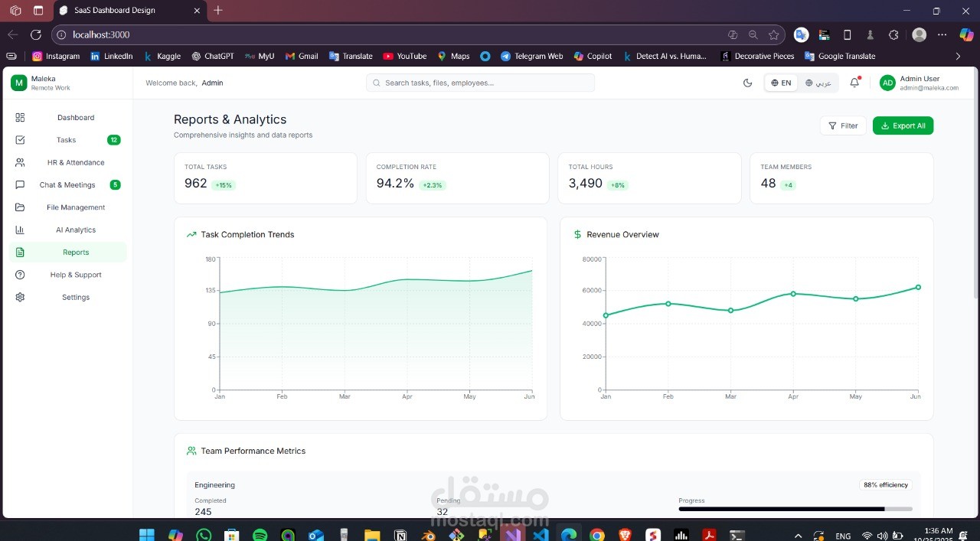
Task: Reload the browser page
Action: (x=35, y=34)
